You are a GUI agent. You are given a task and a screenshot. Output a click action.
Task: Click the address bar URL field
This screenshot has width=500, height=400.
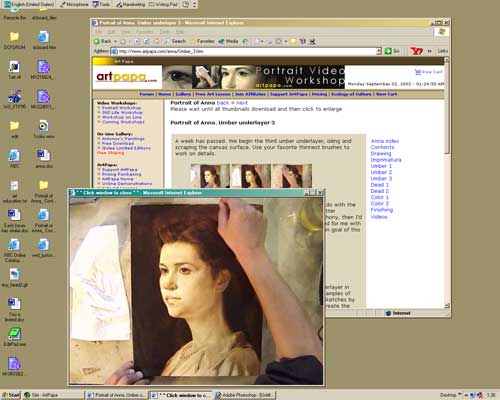click(x=246, y=51)
